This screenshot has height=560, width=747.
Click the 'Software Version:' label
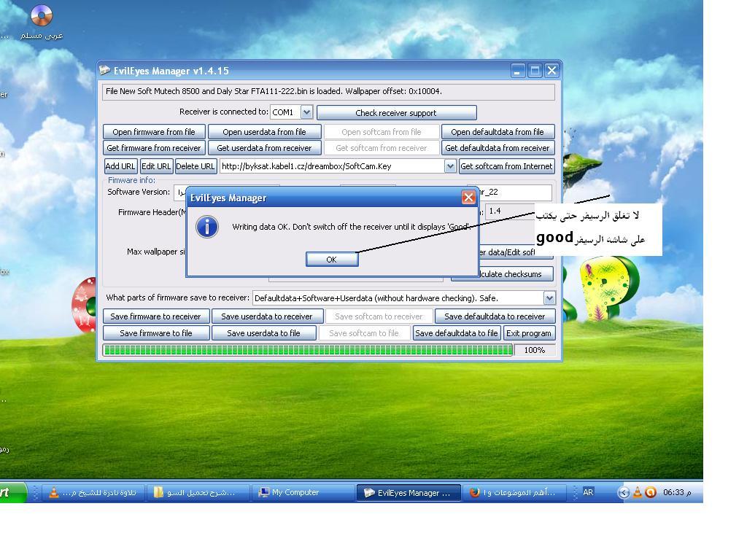click(139, 192)
